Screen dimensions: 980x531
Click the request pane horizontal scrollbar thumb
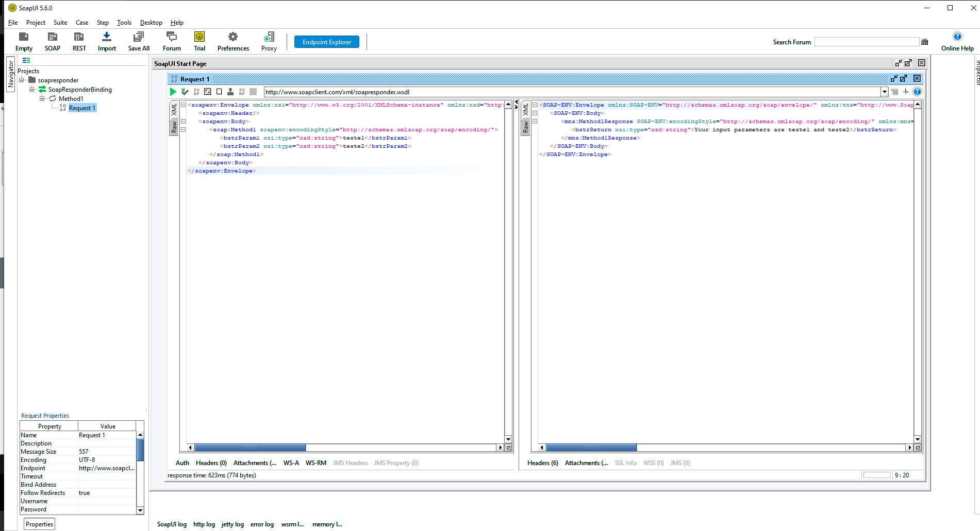(x=250, y=448)
